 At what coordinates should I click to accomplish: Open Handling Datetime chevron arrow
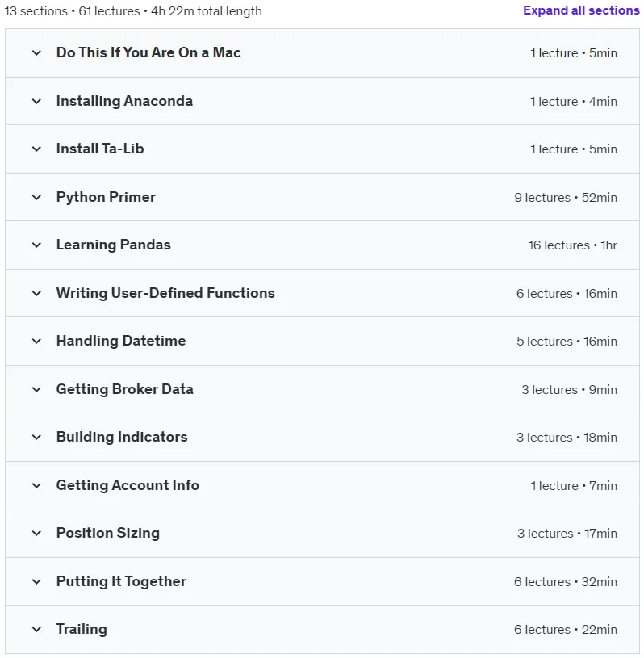click(36, 342)
